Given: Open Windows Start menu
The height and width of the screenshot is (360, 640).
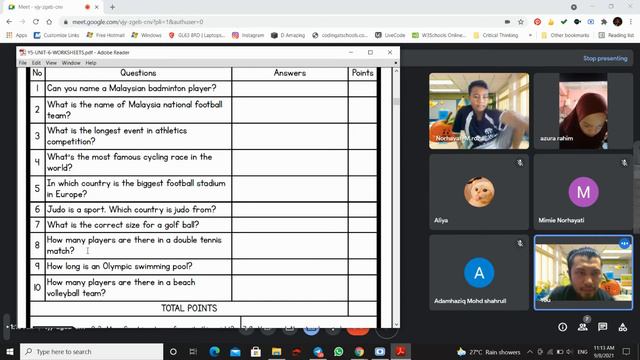Looking at the screenshot, I should (x=9, y=351).
